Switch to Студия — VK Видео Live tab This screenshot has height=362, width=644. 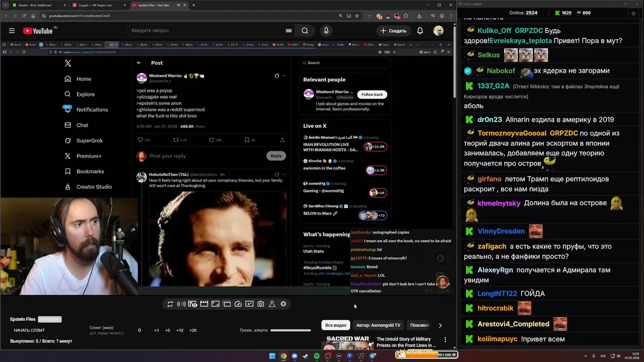[x=102, y=5]
